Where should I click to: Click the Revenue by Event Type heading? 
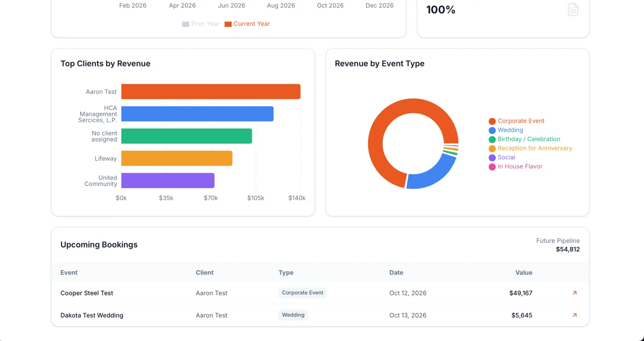tap(380, 64)
